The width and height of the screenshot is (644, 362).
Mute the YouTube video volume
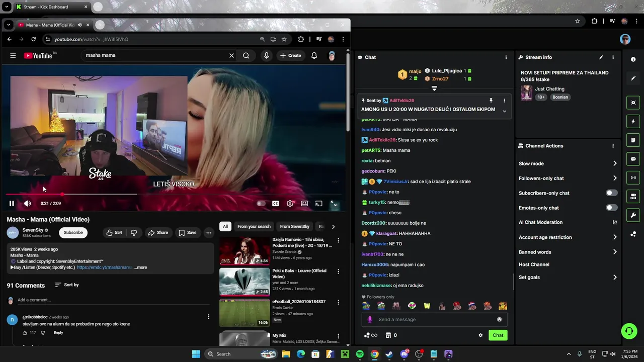pyautogui.click(x=27, y=204)
